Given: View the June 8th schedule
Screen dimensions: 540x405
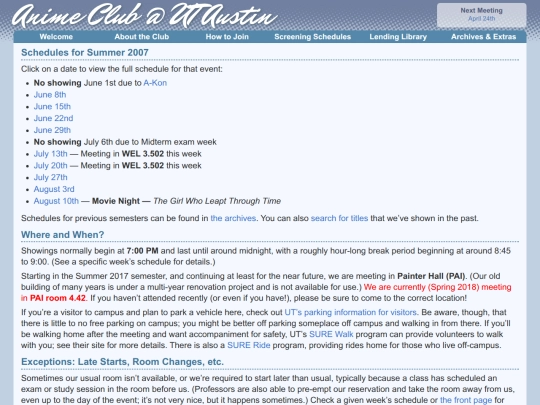Looking at the screenshot, I should pos(50,95).
